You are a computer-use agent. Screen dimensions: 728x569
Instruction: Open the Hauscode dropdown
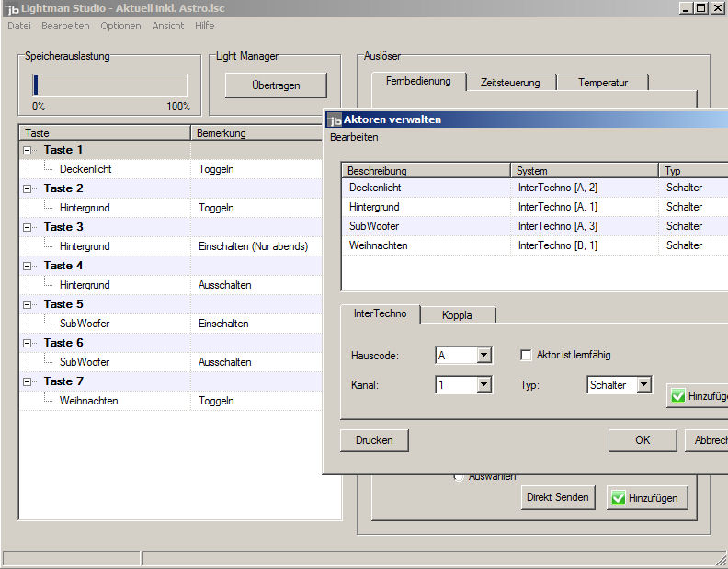pyautogui.click(x=484, y=355)
